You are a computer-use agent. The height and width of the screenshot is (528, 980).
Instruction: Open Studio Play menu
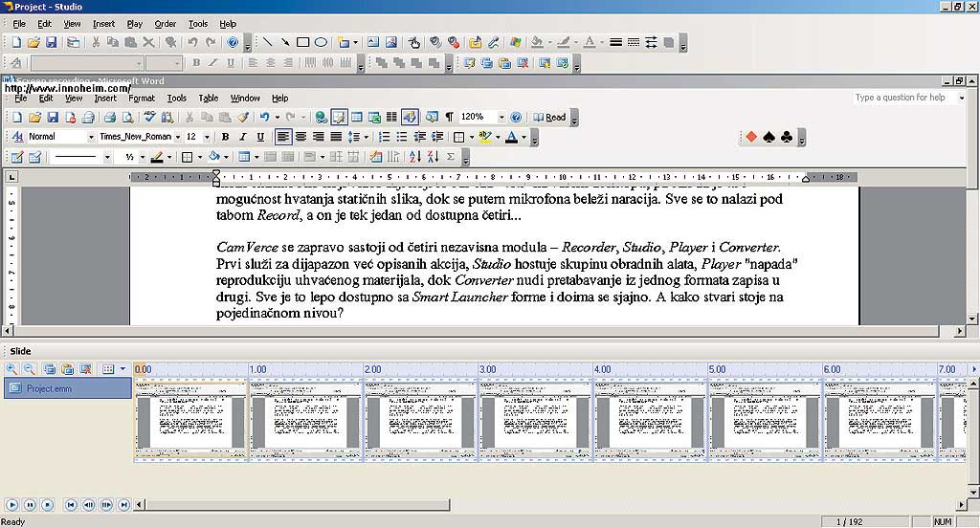[134, 24]
